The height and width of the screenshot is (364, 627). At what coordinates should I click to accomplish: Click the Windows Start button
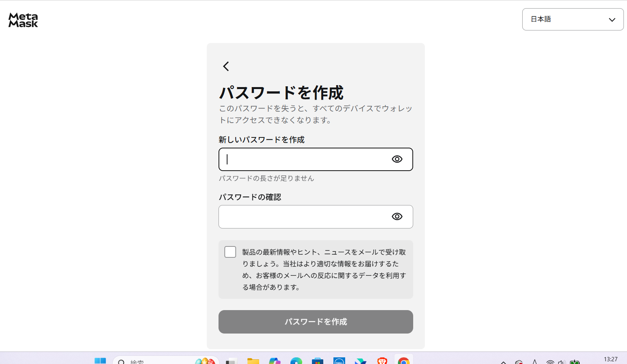101,361
